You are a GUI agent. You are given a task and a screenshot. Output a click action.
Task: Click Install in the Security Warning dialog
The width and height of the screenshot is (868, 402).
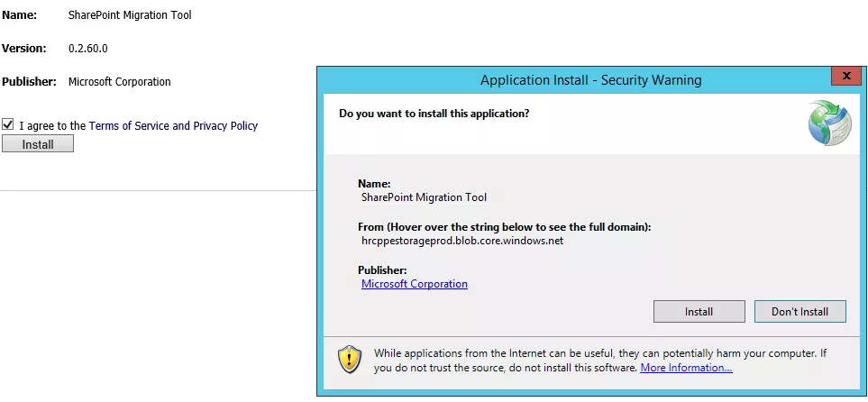[699, 311]
